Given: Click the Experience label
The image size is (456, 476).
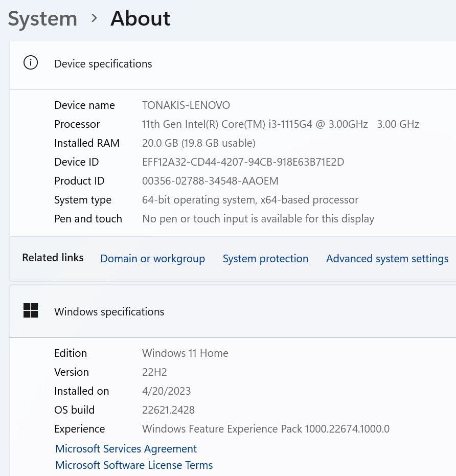Looking at the screenshot, I should pyautogui.click(x=80, y=429).
